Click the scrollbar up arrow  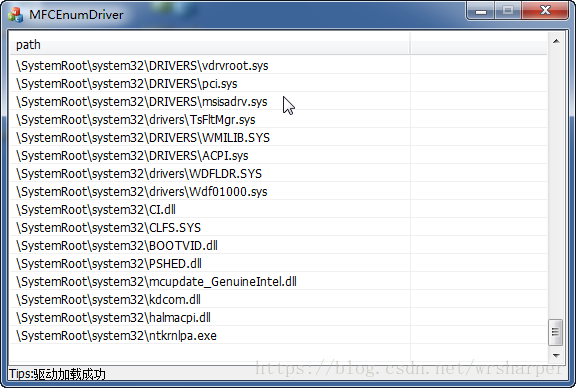point(556,41)
